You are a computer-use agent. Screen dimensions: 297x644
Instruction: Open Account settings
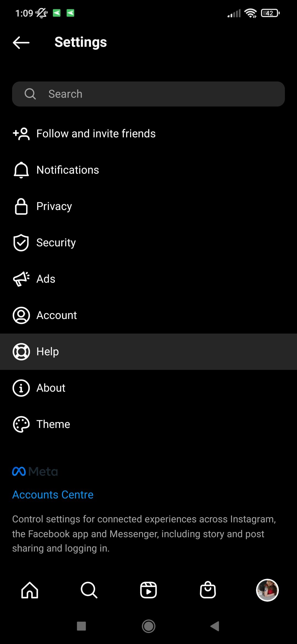[x=57, y=315]
